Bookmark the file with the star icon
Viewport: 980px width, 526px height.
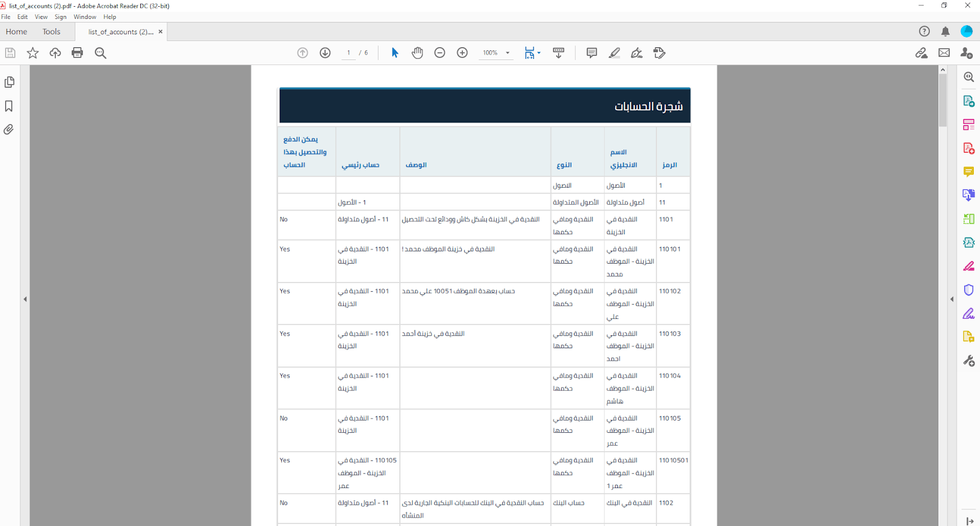pyautogui.click(x=32, y=53)
